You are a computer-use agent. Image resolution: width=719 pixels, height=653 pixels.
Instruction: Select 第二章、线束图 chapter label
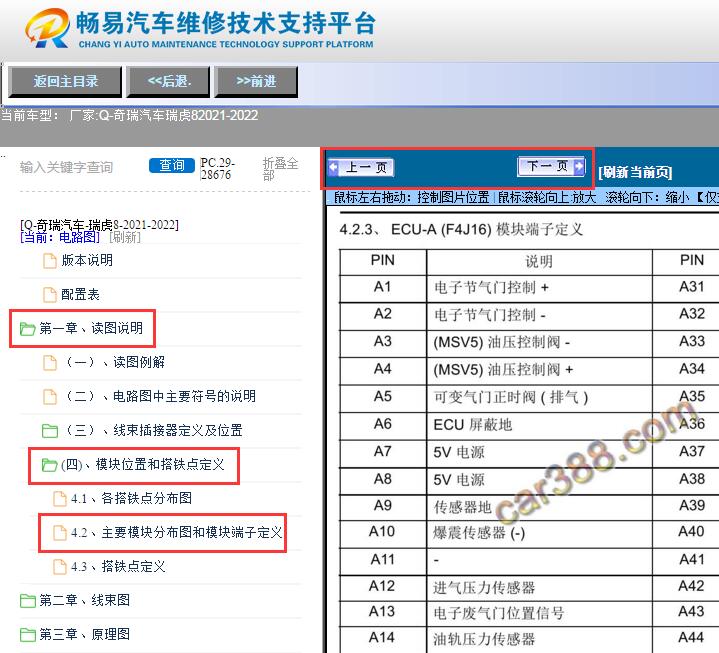[84, 600]
